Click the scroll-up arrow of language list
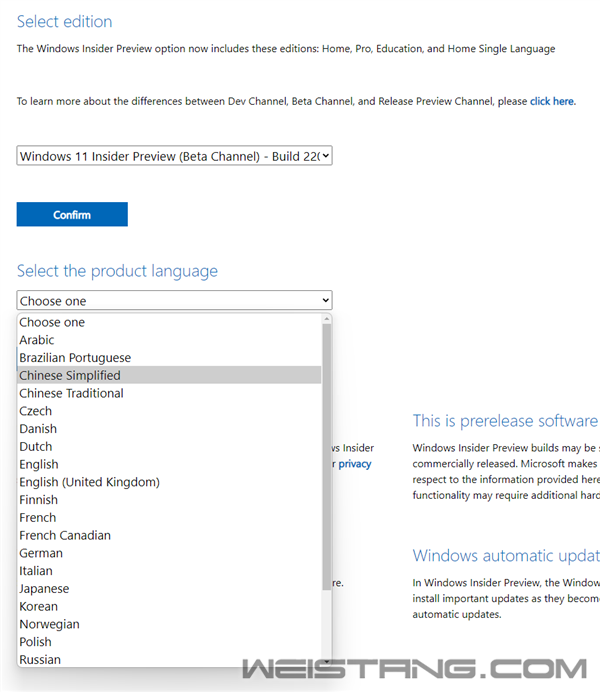The height and width of the screenshot is (692, 600). coord(326,319)
